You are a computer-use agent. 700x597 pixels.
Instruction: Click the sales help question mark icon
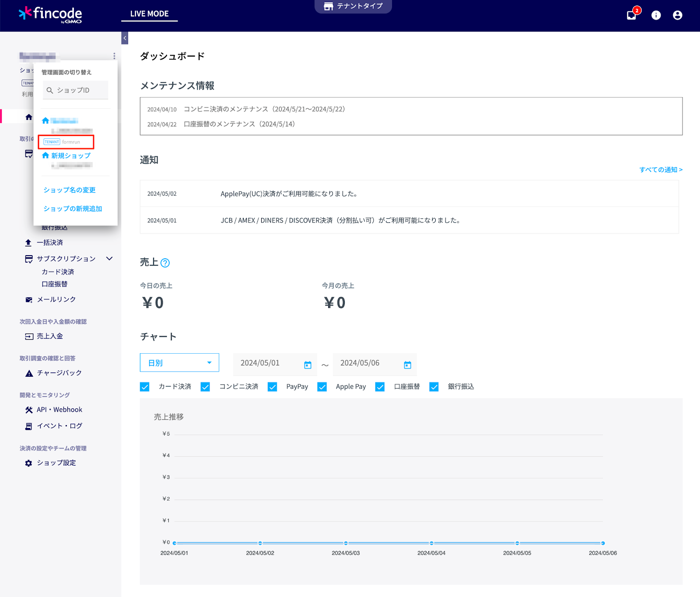[165, 263]
